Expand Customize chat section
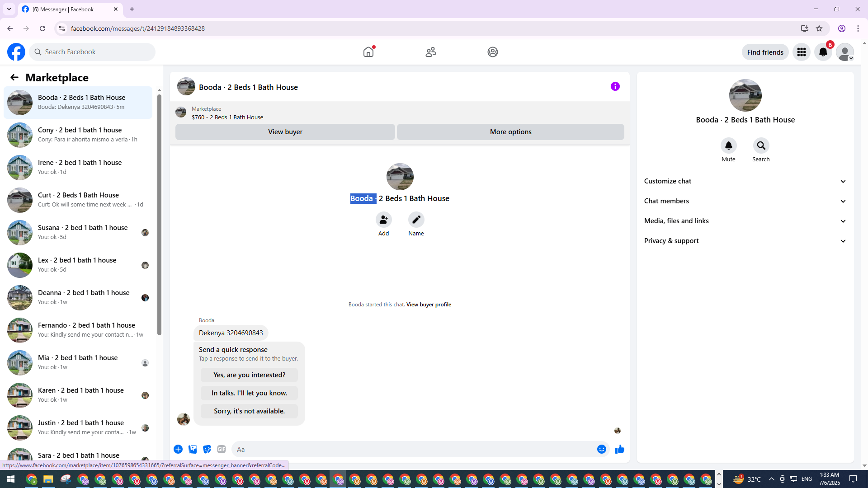Screen dimensions: 868x488 click(745, 181)
